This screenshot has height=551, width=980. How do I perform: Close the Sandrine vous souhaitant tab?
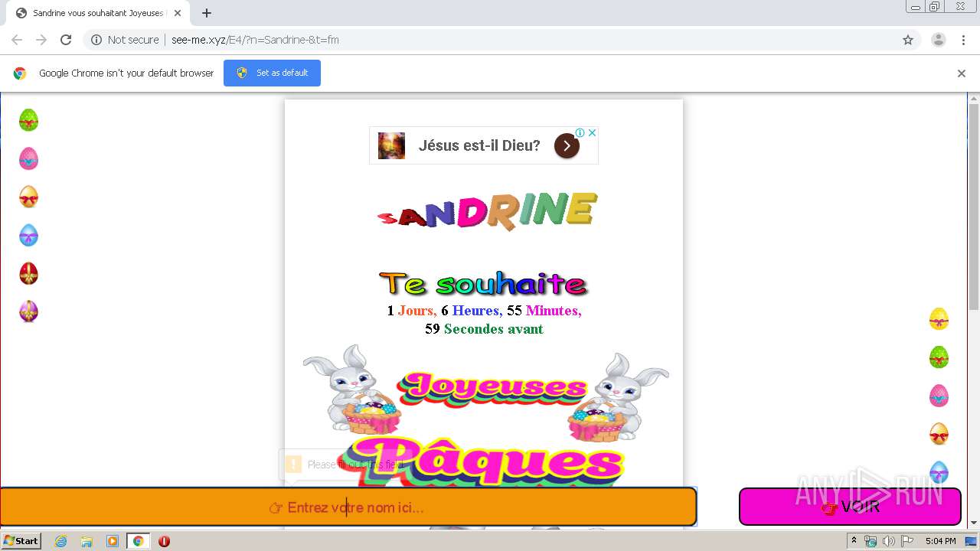[x=177, y=13]
